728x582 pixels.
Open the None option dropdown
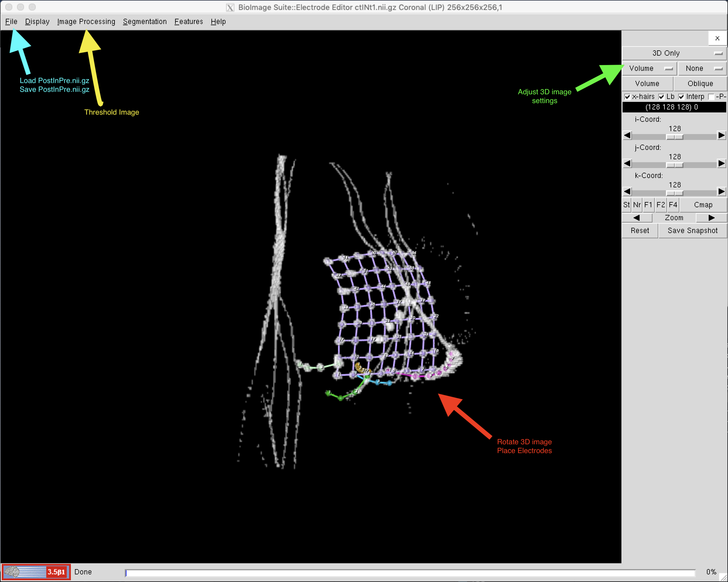702,69
